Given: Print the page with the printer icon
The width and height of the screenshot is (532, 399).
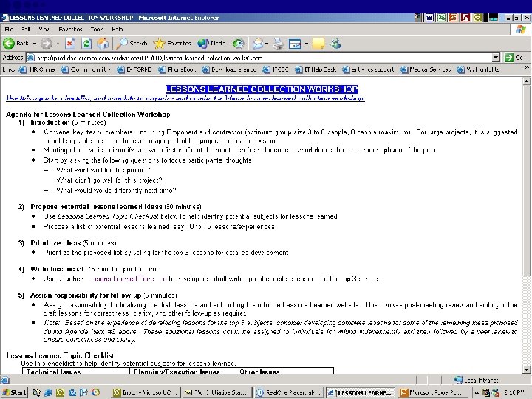Looking at the screenshot, I should point(279,44).
